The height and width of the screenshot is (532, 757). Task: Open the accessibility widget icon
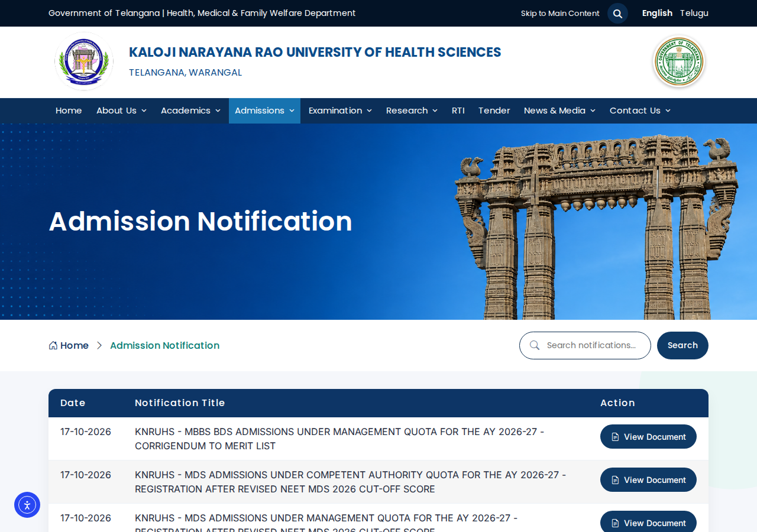(27, 505)
